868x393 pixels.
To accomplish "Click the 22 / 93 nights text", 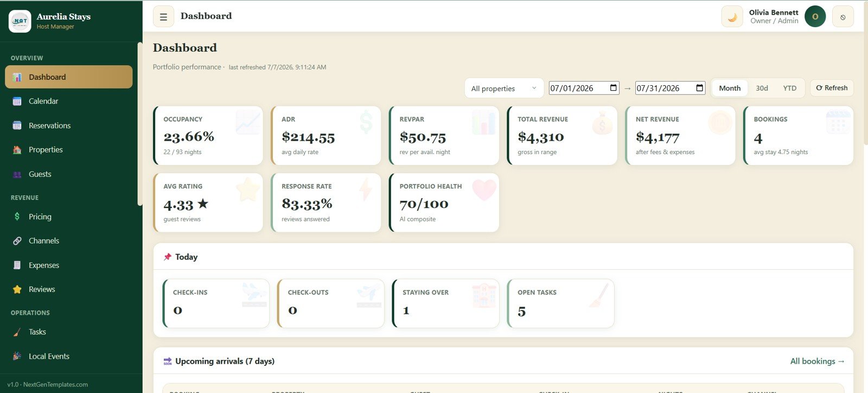I will pos(182,152).
